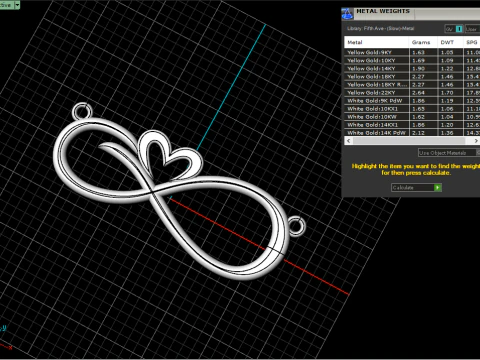Viewport: 480px width, 360px height.
Task: Click the viewport title label
Action: [6, 5]
